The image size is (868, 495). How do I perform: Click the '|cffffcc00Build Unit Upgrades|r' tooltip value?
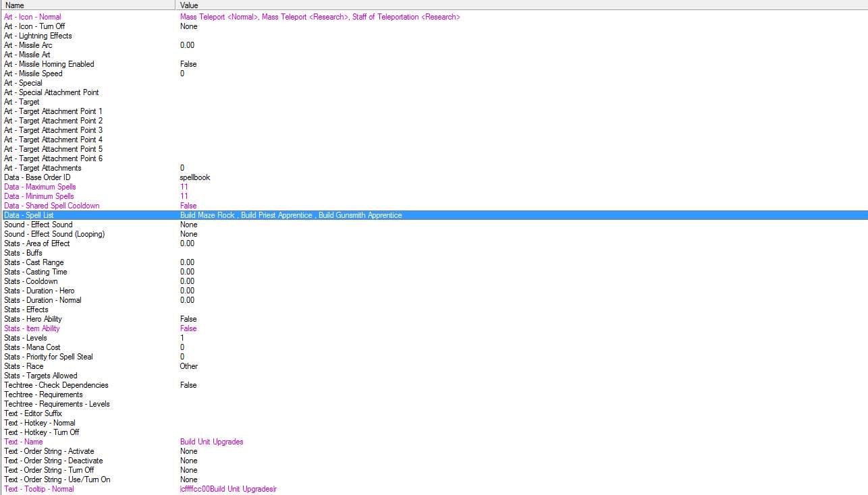point(228,489)
